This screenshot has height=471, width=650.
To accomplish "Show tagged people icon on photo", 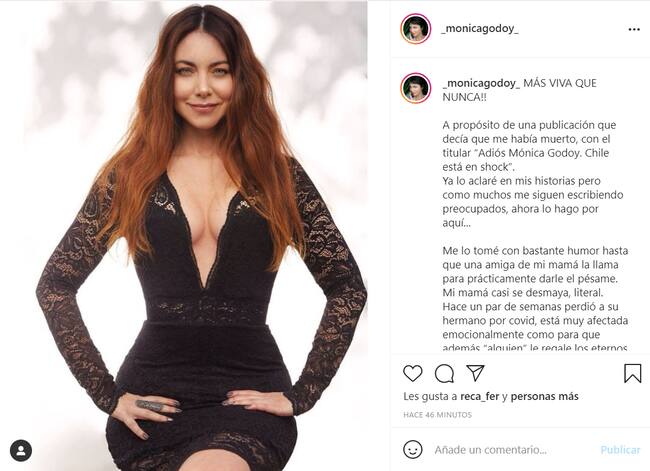I will coord(21,450).
